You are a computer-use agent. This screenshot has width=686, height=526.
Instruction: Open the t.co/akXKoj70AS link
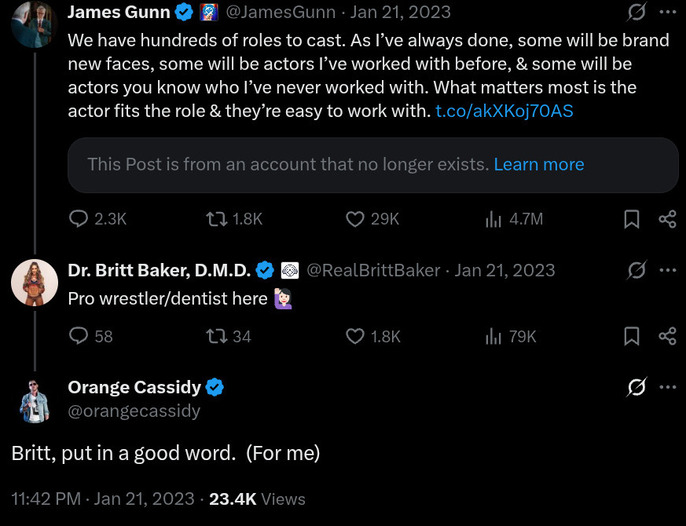504,110
